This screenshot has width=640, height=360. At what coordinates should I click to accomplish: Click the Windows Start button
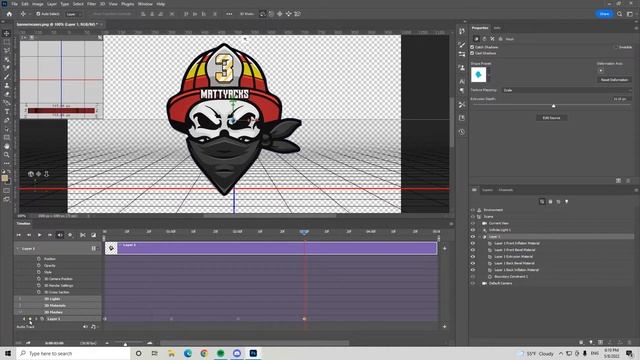pyautogui.click(x=8, y=353)
